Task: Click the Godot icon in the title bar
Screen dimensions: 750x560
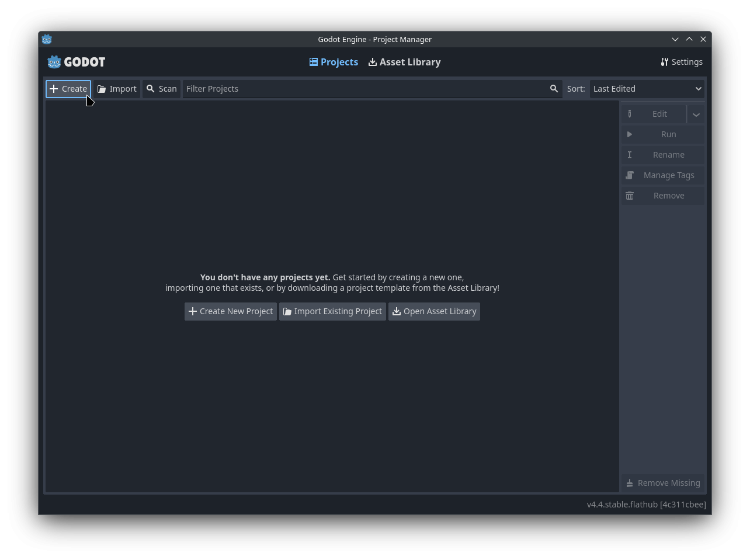Action: pyautogui.click(x=47, y=39)
